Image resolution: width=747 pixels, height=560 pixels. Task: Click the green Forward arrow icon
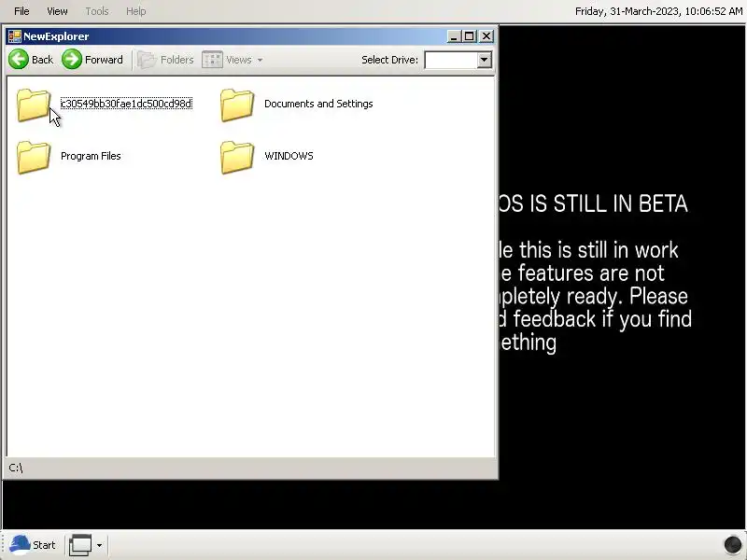pos(72,60)
